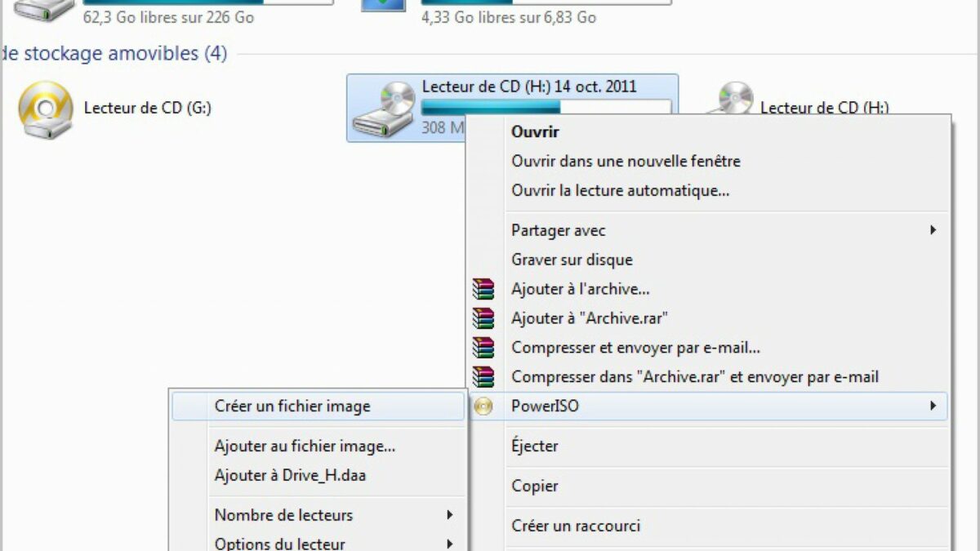The image size is (980, 551).
Task: Click WinRAR icon next to Ajouter à "Archive.rar"
Action: pos(483,318)
